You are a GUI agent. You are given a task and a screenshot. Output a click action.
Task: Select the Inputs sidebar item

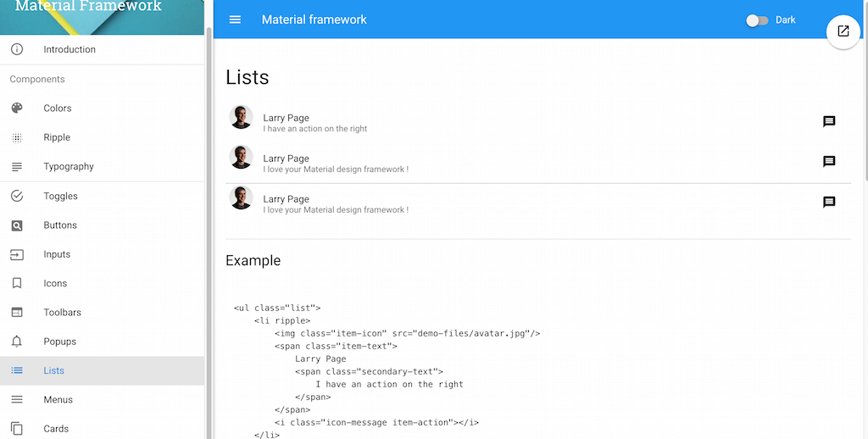pos(57,254)
